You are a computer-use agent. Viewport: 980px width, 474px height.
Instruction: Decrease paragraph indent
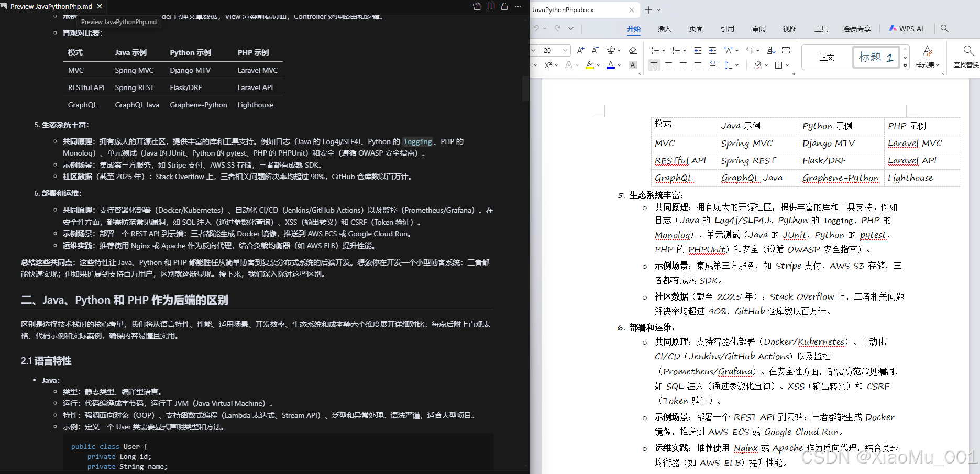[x=698, y=50]
